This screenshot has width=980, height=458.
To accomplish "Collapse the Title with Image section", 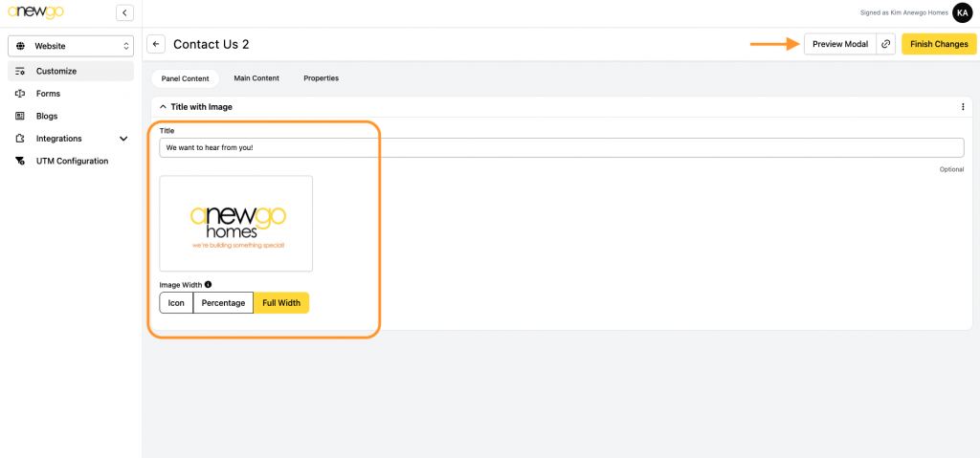I will 163,107.
